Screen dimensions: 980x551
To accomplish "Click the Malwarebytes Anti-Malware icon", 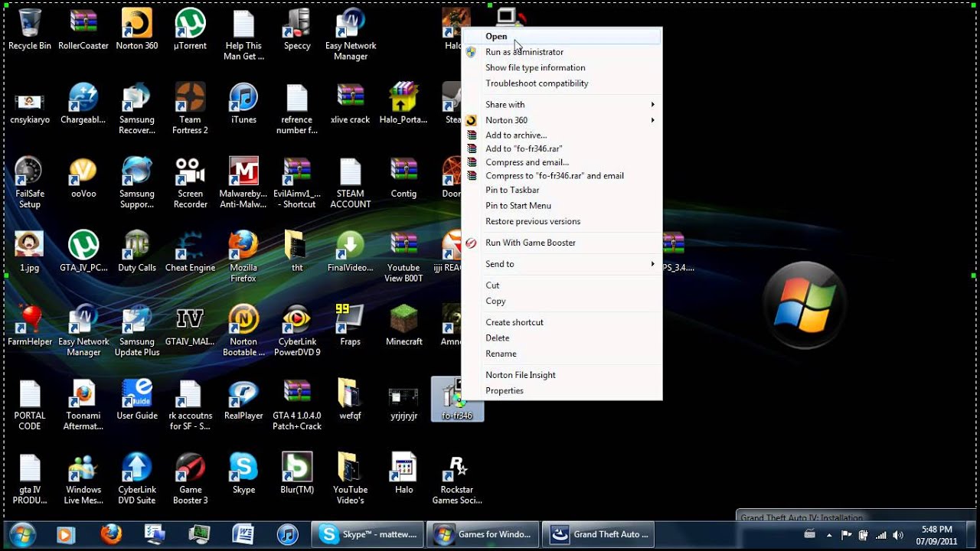I will 243,183.
